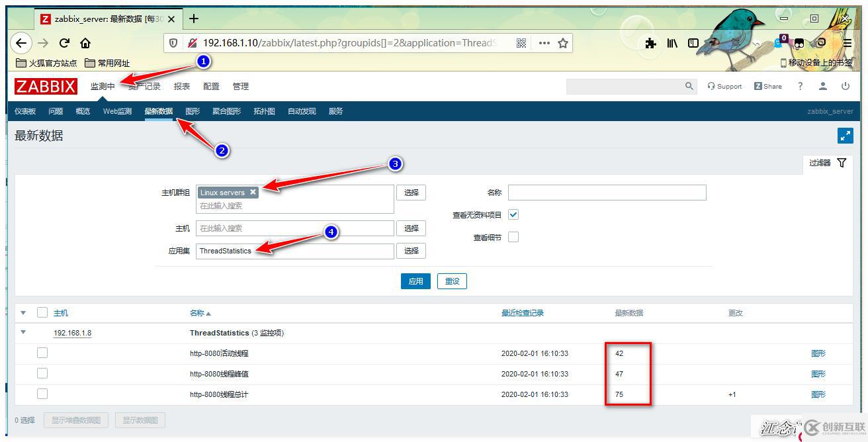The height and width of the screenshot is (442, 868).
Task: Check the http-8080线程峰值 row checkbox
Action: 42,373
